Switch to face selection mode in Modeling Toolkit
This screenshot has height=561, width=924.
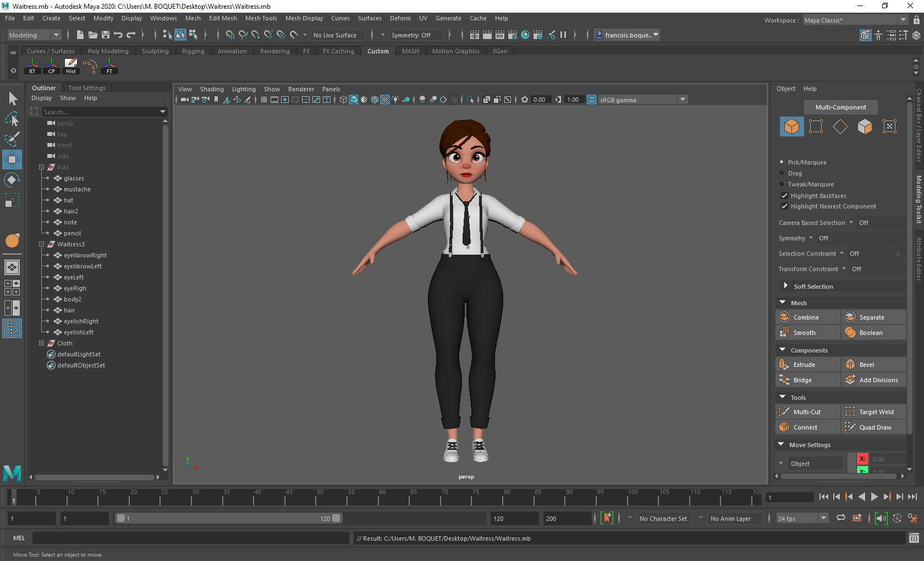(x=865, y=127)
